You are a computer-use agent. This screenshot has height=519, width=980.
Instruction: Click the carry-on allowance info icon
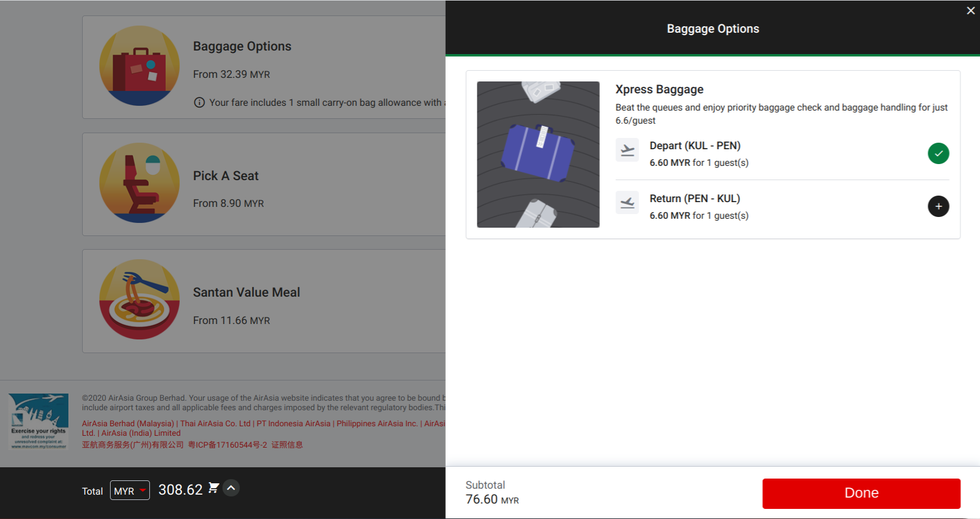199,102
